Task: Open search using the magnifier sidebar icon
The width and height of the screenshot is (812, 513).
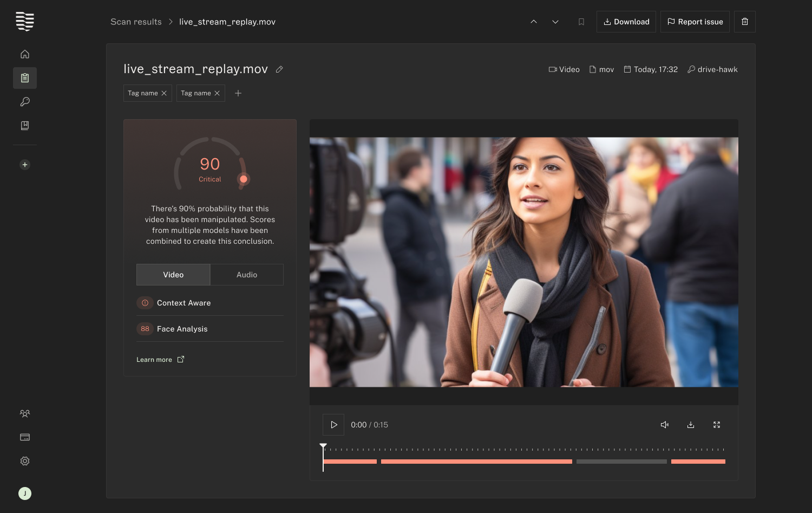Action: click(24, 101)
